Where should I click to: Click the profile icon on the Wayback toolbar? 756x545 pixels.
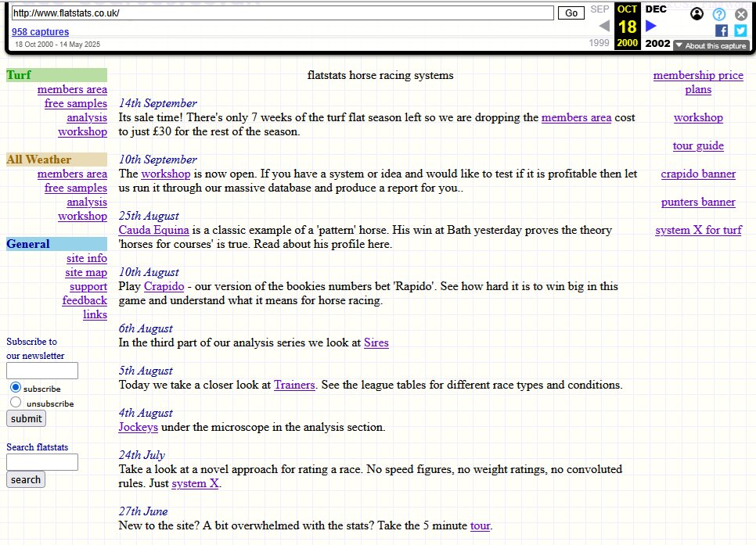click(x=697, y=13)
